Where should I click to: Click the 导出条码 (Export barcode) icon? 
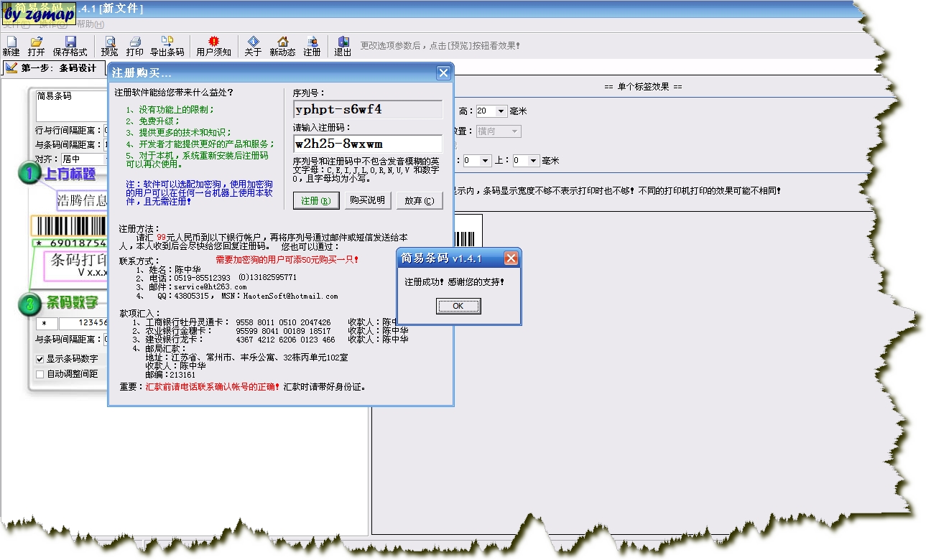tap(167, 47)
